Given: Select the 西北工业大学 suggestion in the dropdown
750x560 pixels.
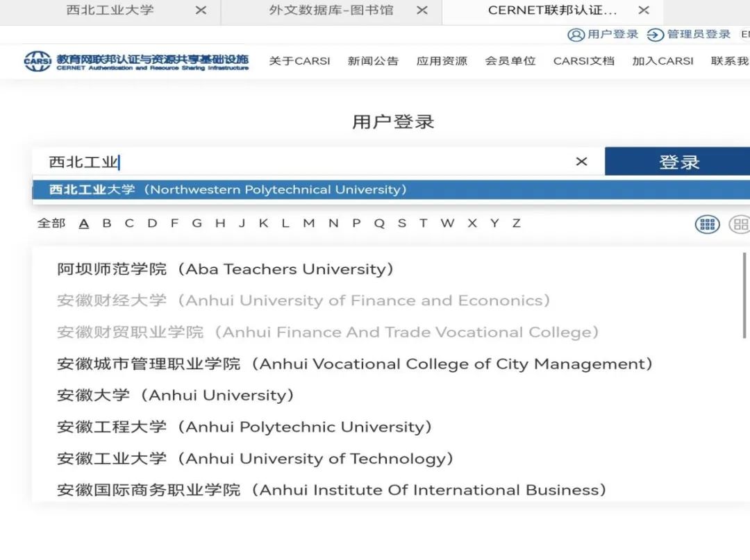Looking at the screenshot, I should point(391,189).
